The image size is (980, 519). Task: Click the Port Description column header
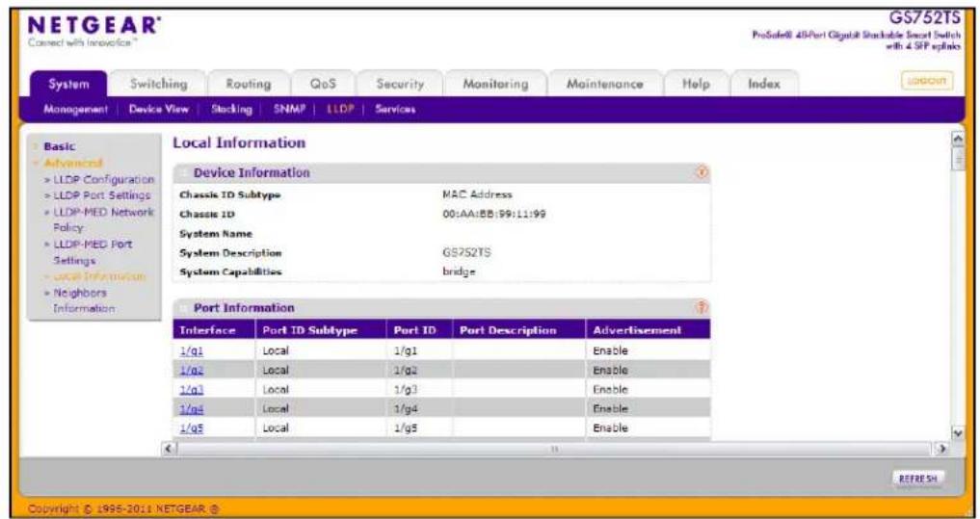pyautogui.click(x=518, y=330)
